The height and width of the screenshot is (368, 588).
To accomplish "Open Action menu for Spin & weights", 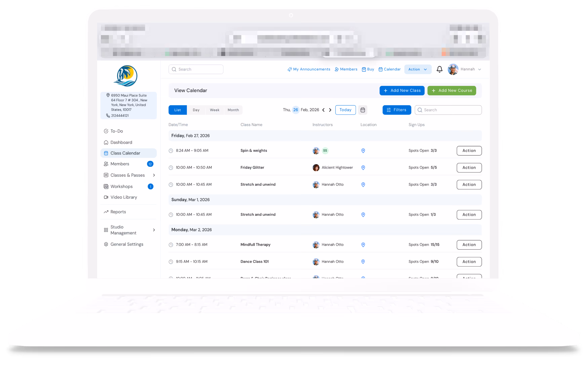I will click(469, 151).
